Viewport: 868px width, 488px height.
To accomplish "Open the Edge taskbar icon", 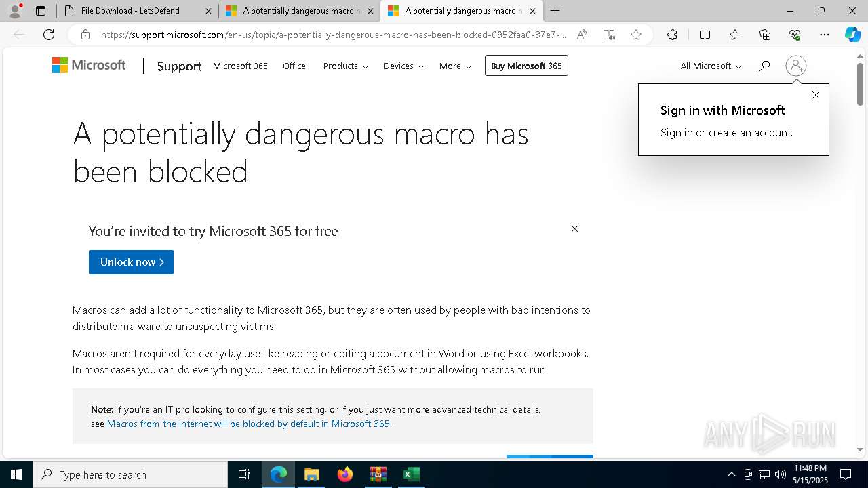I will pyautogui.click(x=278, y=474).
